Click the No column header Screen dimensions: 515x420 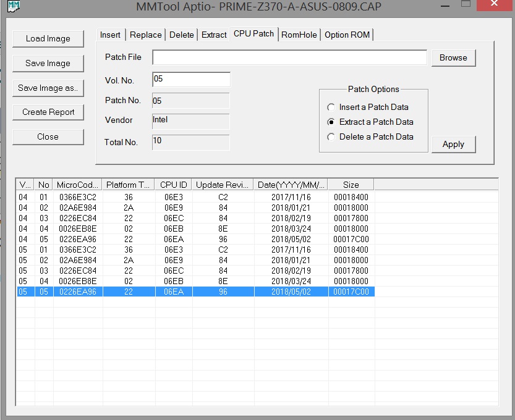pos(44,185)
